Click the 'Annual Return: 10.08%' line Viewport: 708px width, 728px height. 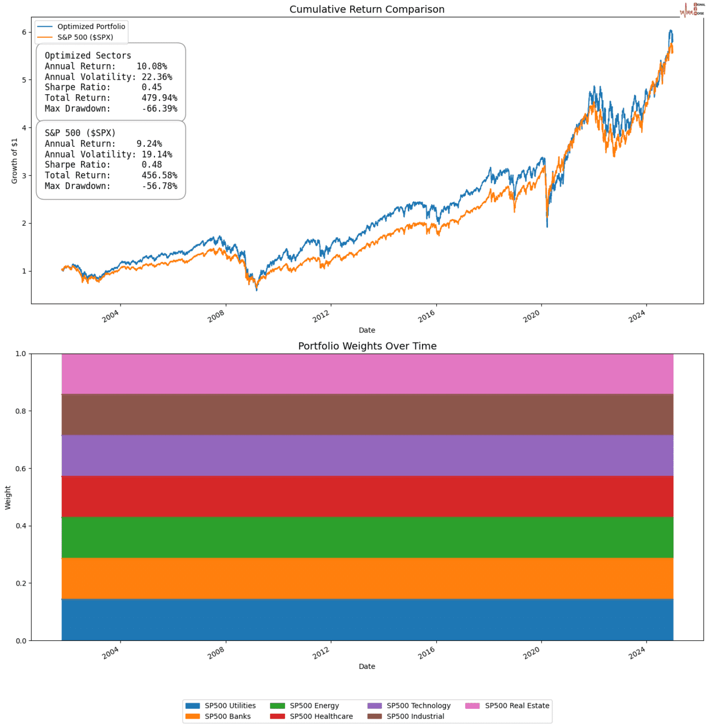pyautogui.click(x=106, y=66)
